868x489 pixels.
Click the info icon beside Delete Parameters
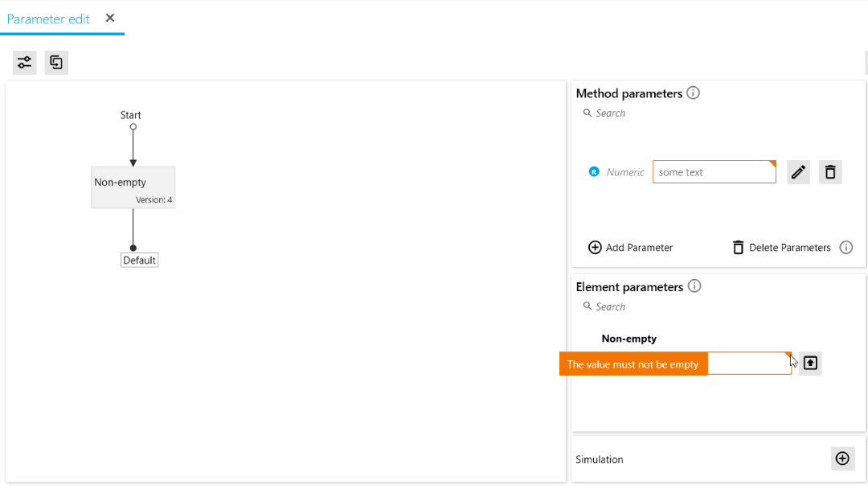[x=846, y=248]
